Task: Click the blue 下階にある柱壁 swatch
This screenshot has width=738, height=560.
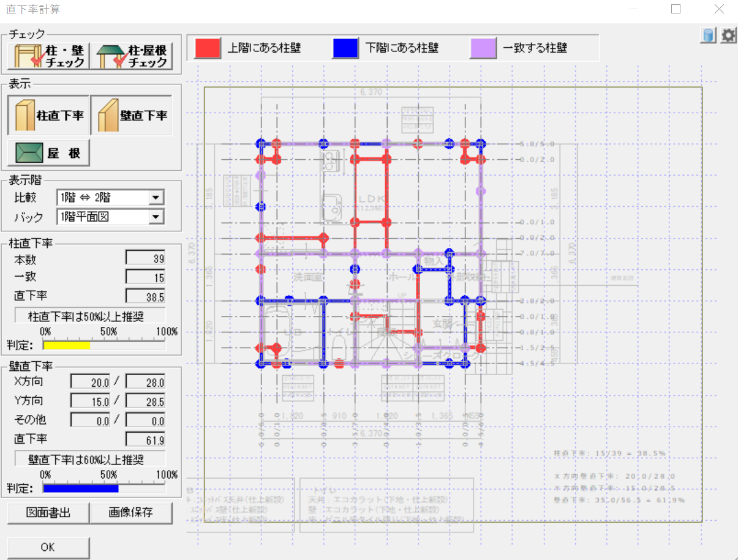Action: click(x=345, y=48)
